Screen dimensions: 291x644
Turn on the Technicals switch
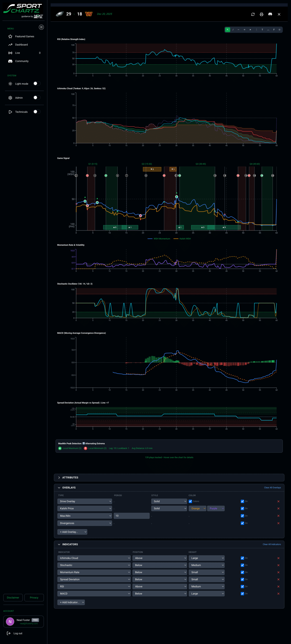click(37, 112)
